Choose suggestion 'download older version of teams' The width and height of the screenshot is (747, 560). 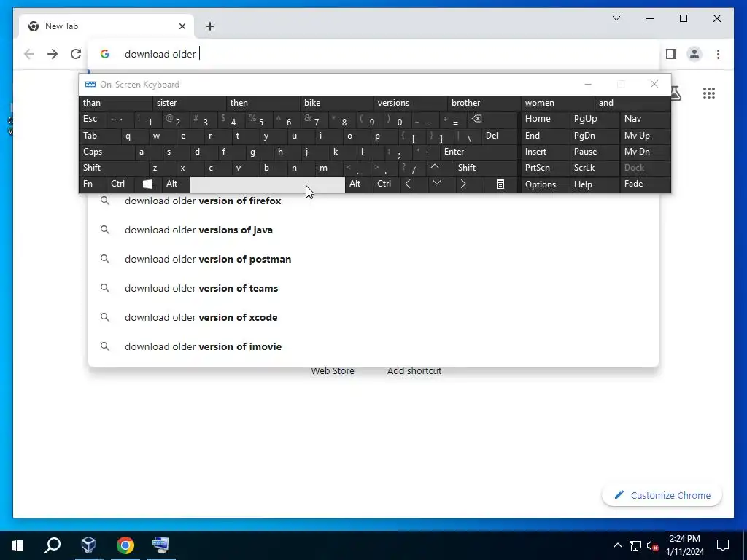373,288
